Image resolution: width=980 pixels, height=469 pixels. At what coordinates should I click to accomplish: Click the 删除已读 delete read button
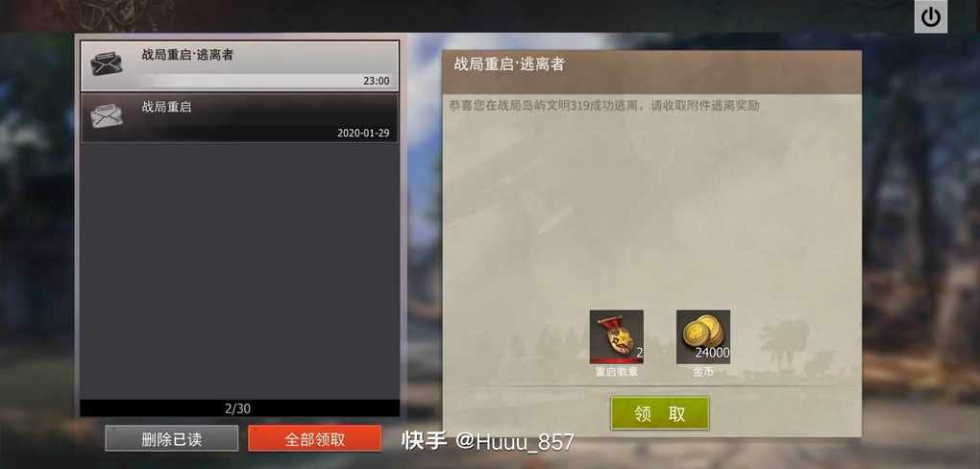pyautogui.click(x=171, y=439)
